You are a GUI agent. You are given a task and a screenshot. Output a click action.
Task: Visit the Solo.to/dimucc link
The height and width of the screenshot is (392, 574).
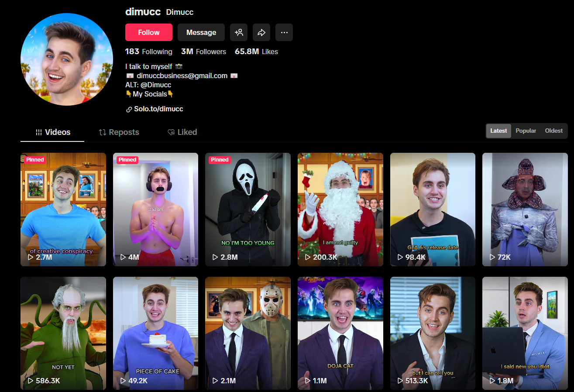point(158,109)
